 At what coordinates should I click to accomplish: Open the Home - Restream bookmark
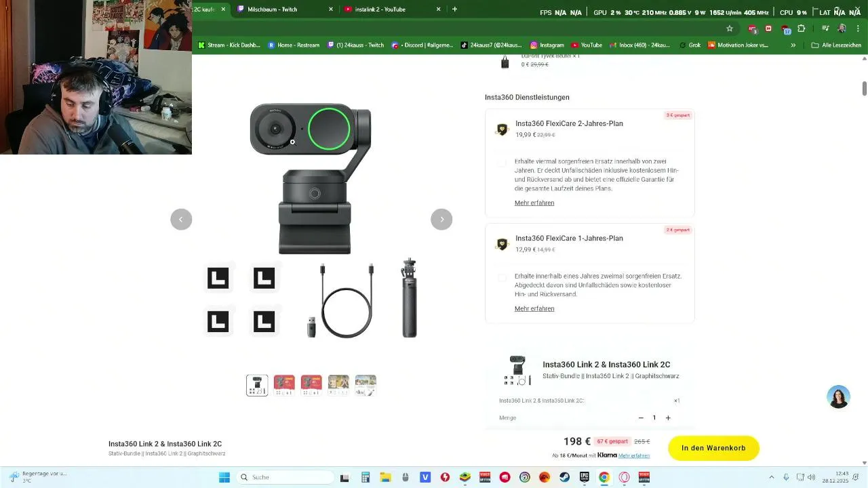(x=294, y=45)
